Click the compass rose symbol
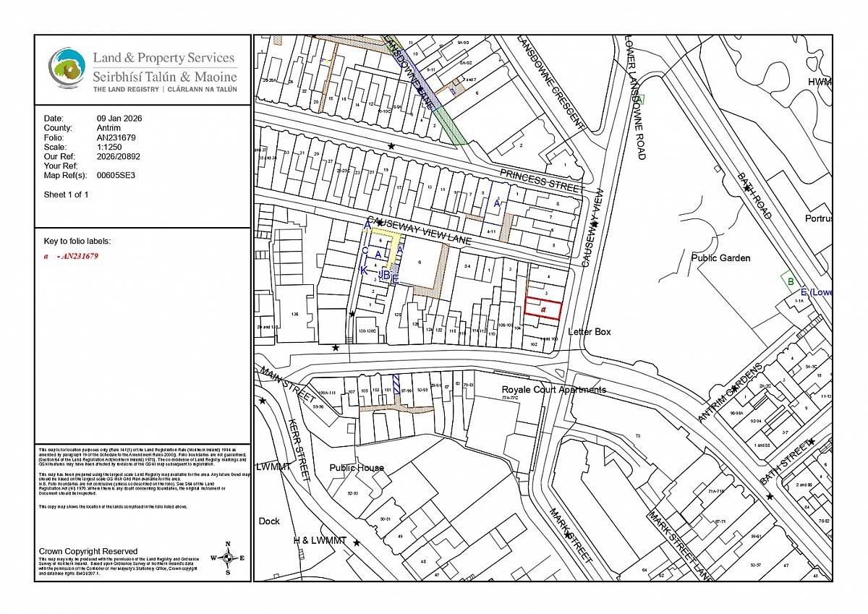 228,558
